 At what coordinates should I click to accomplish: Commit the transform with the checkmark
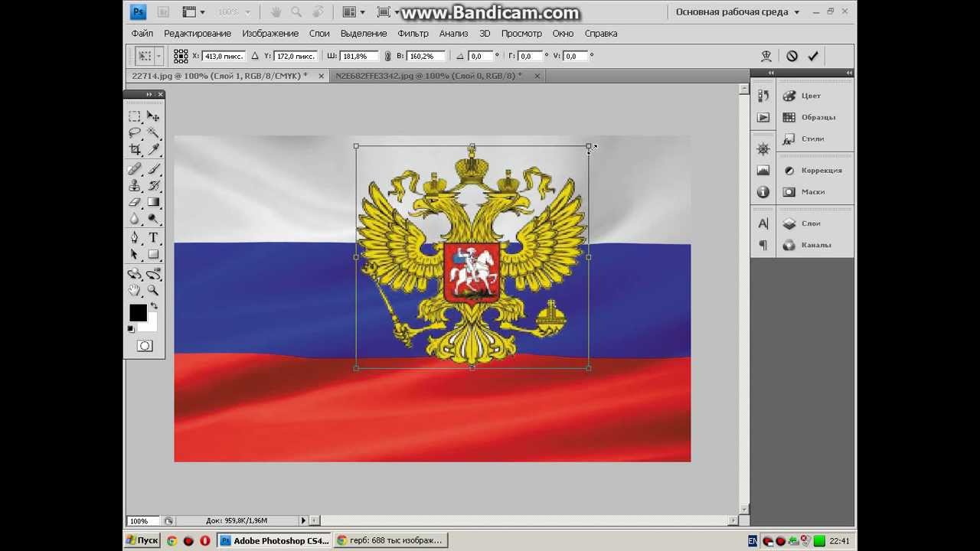pyautogui.click(x=813, y=56)
